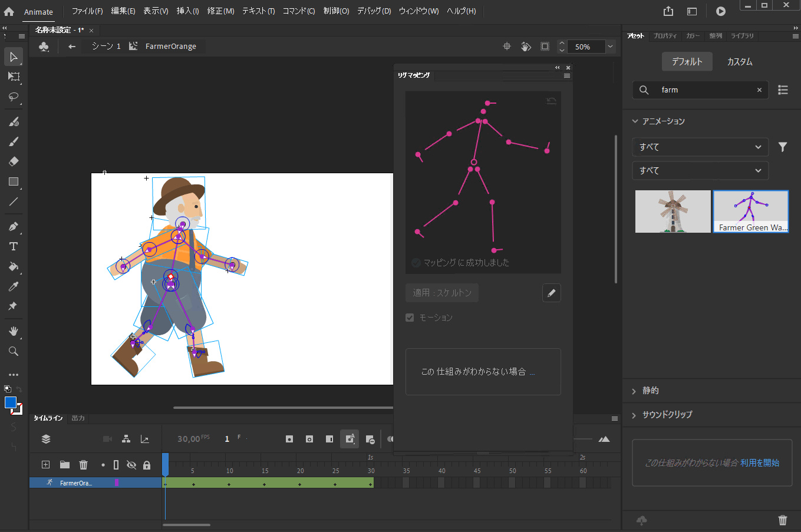Lock all layers in timeline header
The image size is (801, 532).
coord(147,465)
